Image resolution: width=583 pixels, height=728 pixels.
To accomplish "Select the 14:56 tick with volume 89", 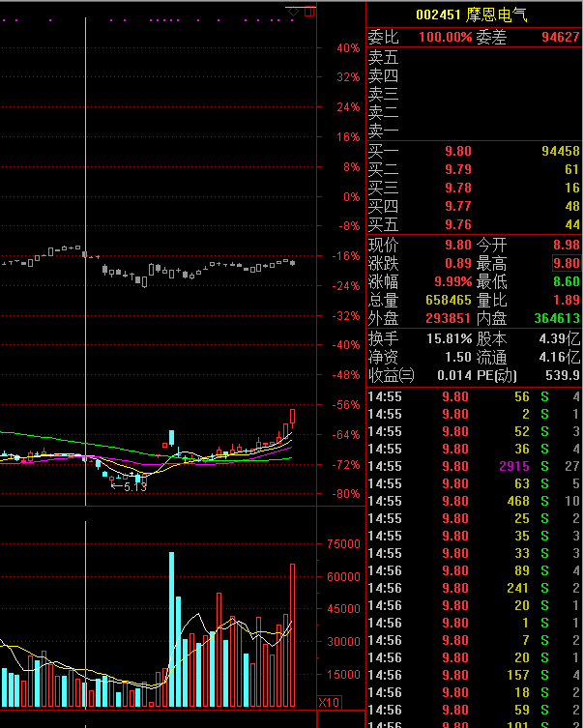I will (474, 570).
